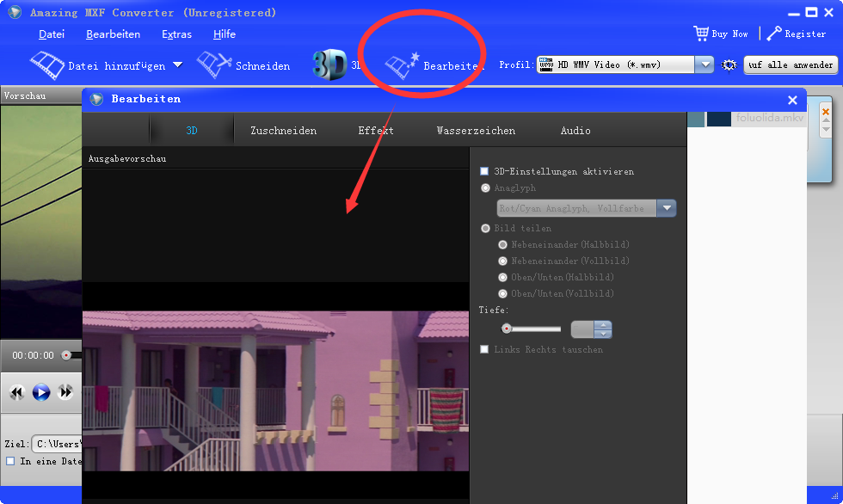Toggle In eine Datei checkbox
This screenshot has width=843, height=504.
(10, 461)
